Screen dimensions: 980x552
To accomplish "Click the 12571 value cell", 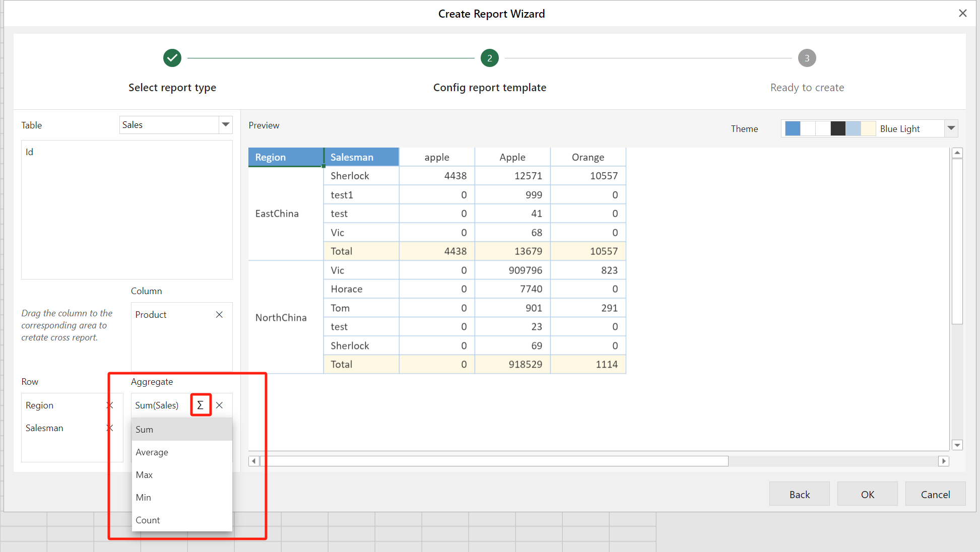I will point(512,176).
